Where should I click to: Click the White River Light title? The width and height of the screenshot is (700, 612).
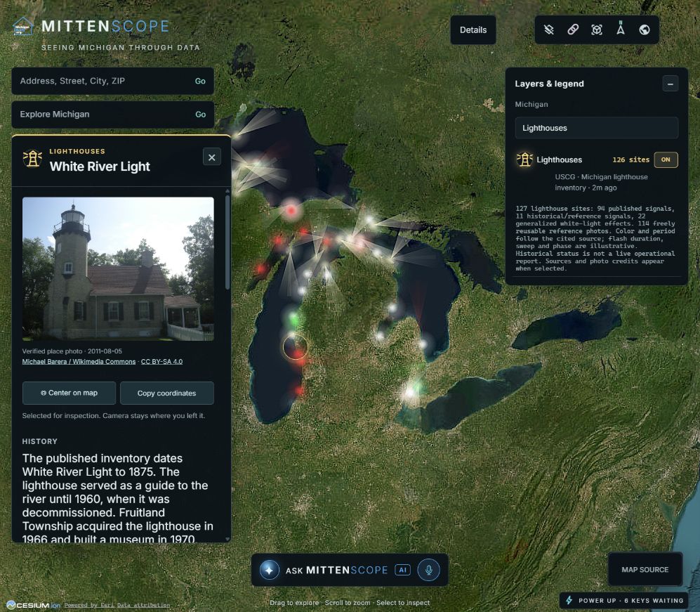100,167
